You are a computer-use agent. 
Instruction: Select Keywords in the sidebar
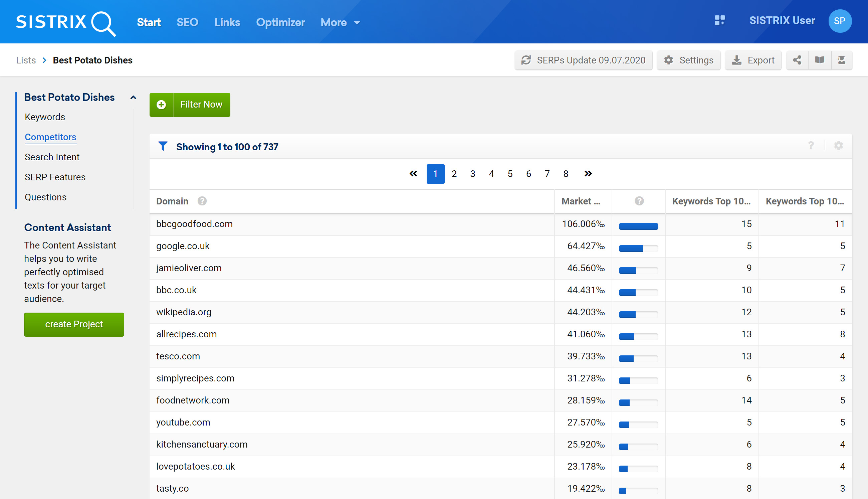[x=45, y=117]
